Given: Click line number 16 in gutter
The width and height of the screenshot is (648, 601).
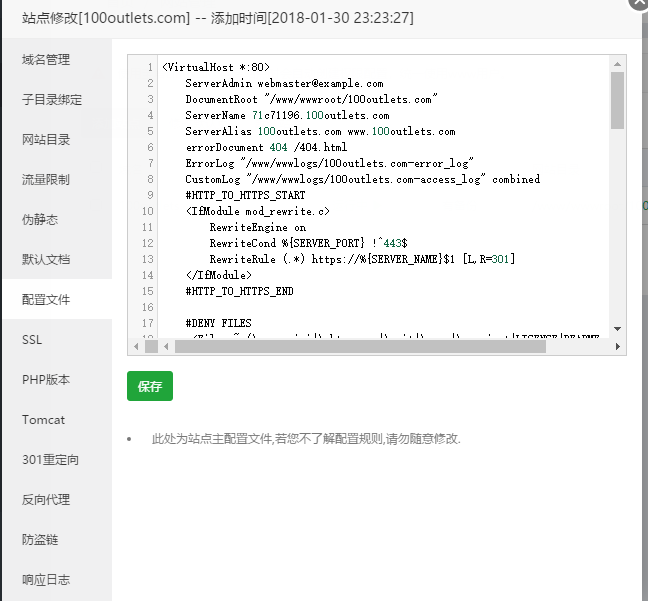Looking at the screenshot, I should [148, 308].
